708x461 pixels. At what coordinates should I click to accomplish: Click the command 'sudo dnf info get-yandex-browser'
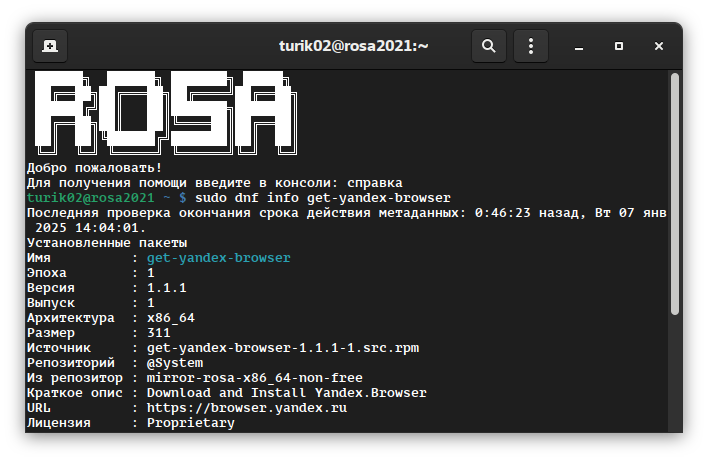point(323,198)
